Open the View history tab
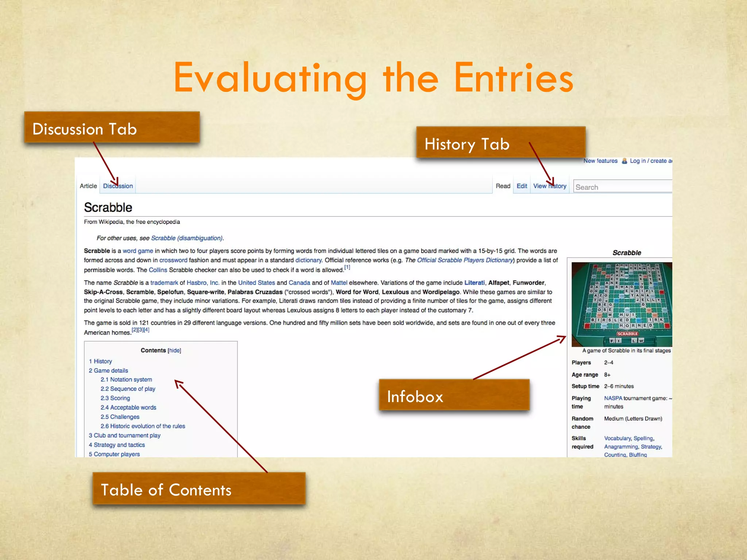Viewport: 747px width, 560px height. pyautogui.click(x=550, y=186)
